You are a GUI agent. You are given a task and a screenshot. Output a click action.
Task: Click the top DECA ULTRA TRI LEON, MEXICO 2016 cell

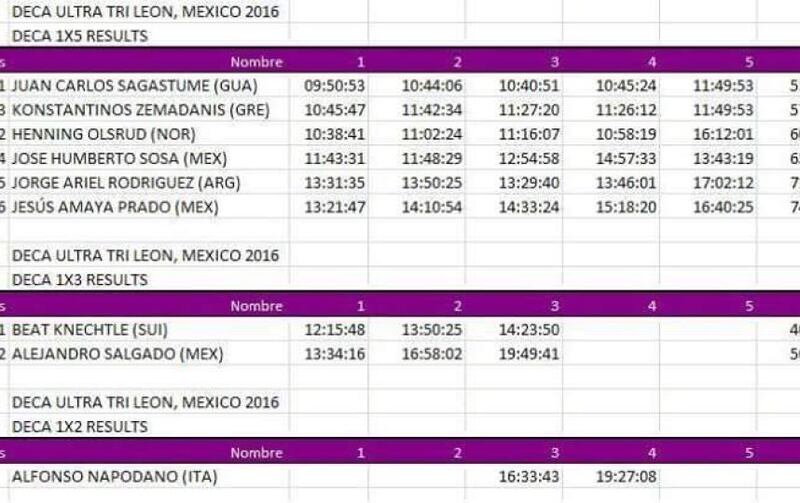click(x=149, y=11)
